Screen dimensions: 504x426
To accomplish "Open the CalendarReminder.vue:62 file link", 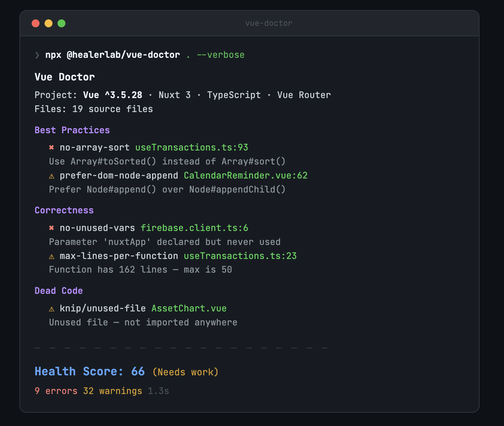I will tap(246, 176).
